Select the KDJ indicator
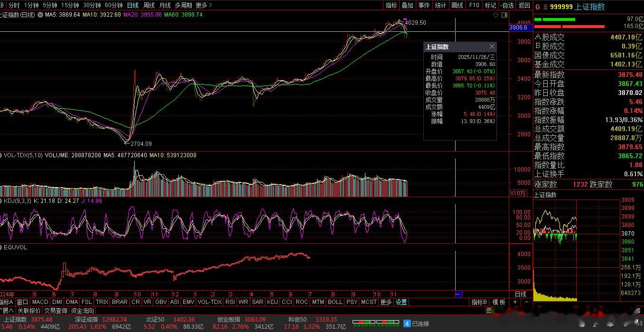 tap(272, 302)
